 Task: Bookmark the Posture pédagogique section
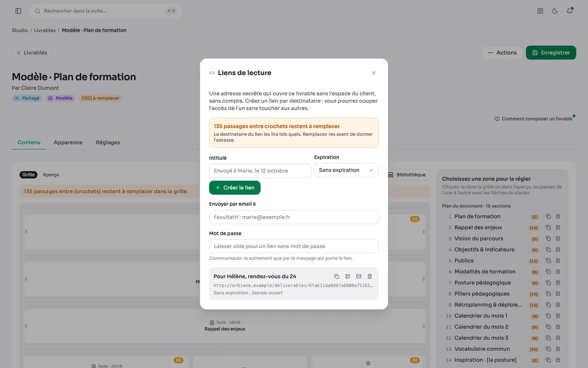tap(558, 283)
